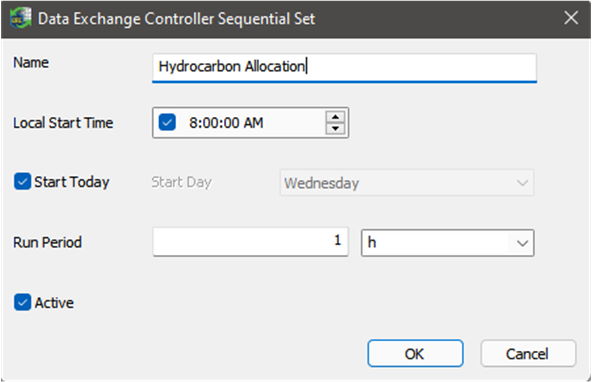
Task: Click the chevron of the Start Day combo box
Action: coord(522,183)
